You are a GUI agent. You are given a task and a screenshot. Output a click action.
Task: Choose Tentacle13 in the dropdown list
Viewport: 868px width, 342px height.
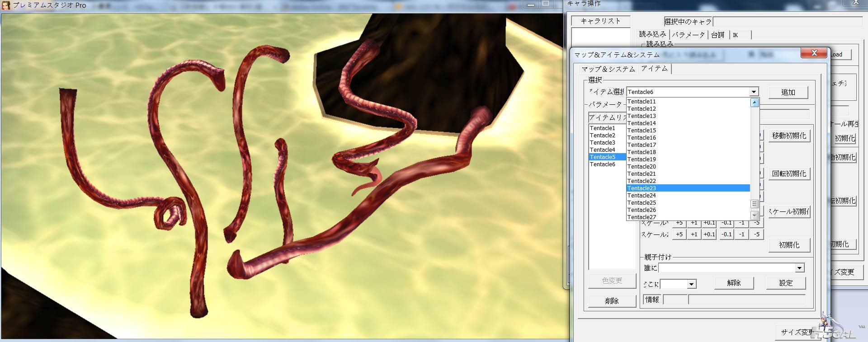688,116
